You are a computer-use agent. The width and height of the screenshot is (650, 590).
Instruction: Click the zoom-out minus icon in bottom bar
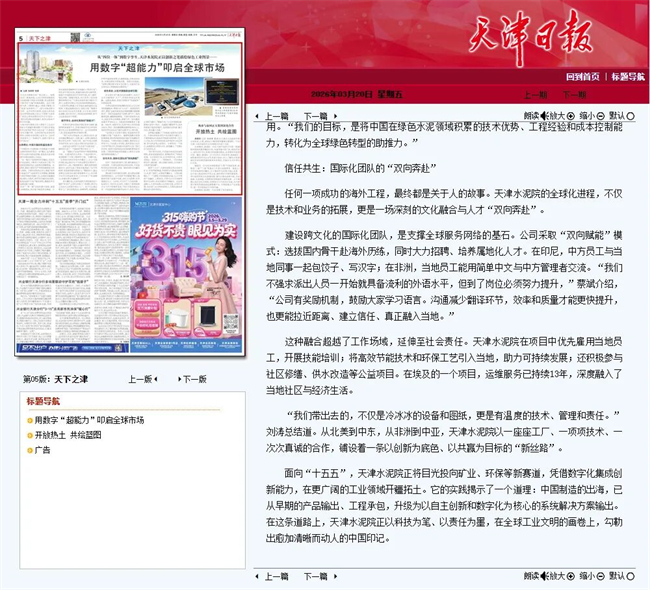click(x=599, y=576)
